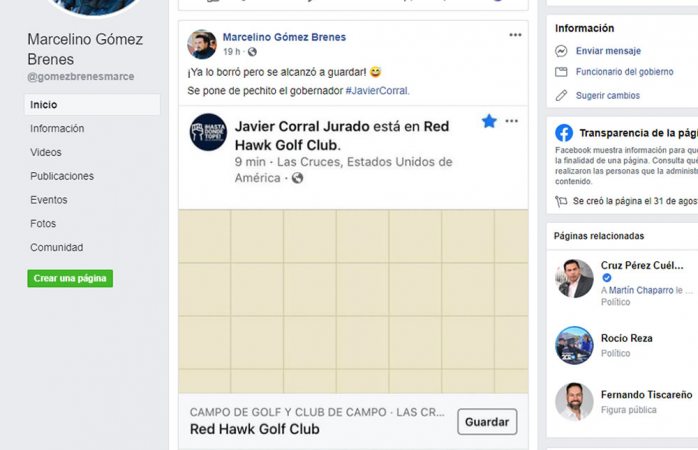Open Marcelino Gómez Brenes post author link
The height and width of the screenshot is (450, 698).
tap(284, 37)
